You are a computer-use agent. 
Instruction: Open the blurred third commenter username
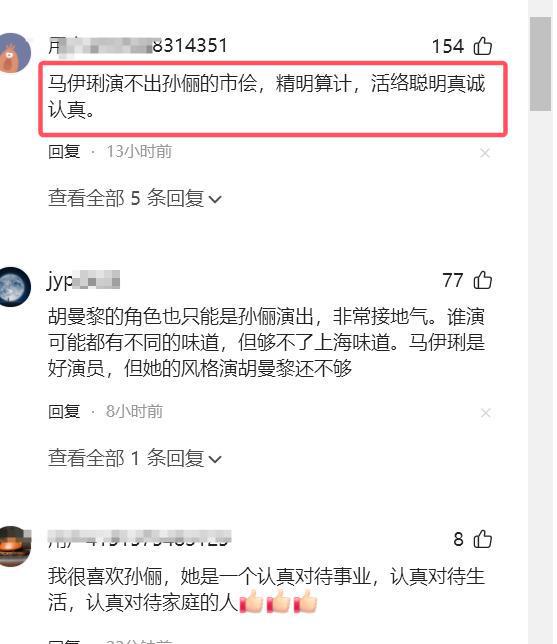(x=139, y=539)
